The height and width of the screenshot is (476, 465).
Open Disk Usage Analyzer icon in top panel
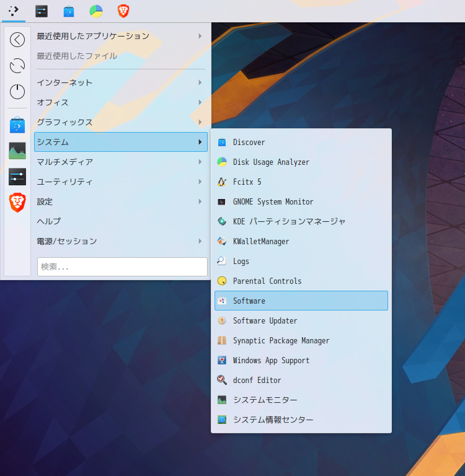96,11
